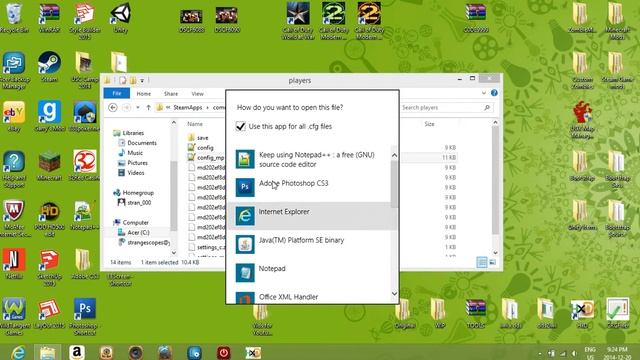Open quick access toolbar dropdown
Viewport: 640px width, 360px height.
[142, 81]
